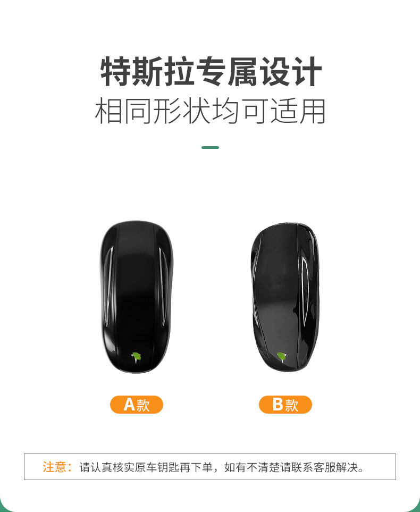420x512 pixels.
Task: Click the small green divider dash under heading
Action: click(x=210, y=148)
